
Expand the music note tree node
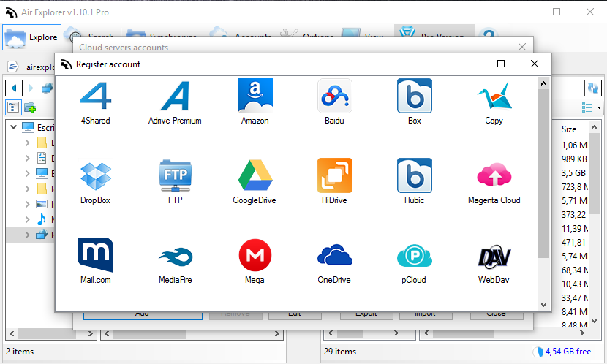click(x=28, y=219)
